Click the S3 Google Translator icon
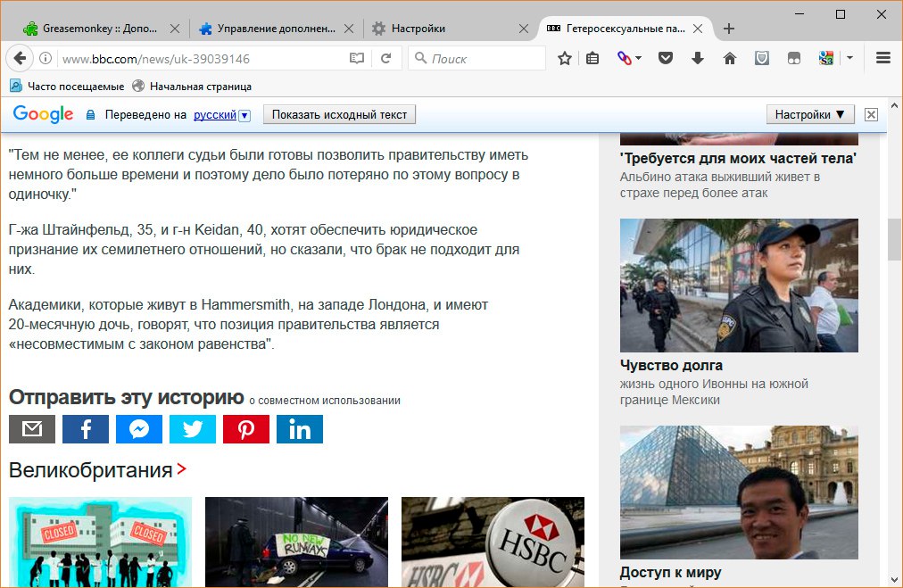The image size is (903, 588). pos(826,58)
